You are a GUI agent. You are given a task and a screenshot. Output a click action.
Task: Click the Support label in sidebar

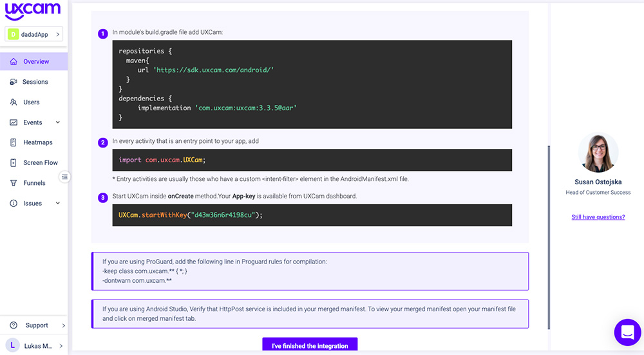(37, 325)
